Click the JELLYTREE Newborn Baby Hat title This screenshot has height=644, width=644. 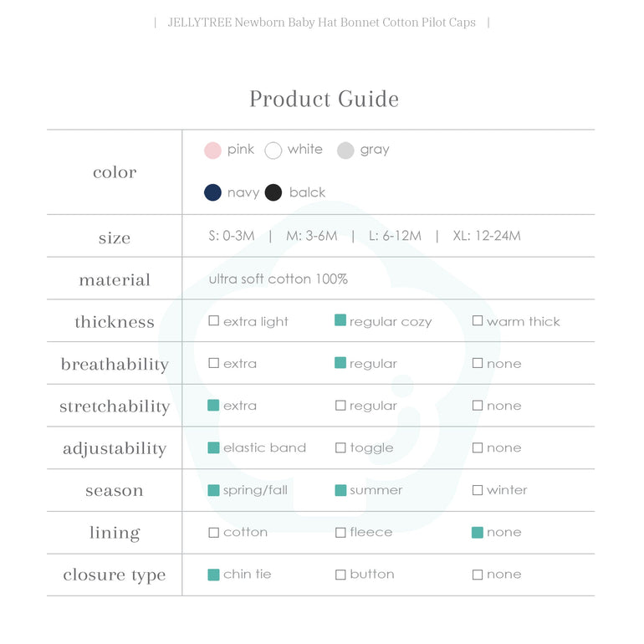(322, 23)
